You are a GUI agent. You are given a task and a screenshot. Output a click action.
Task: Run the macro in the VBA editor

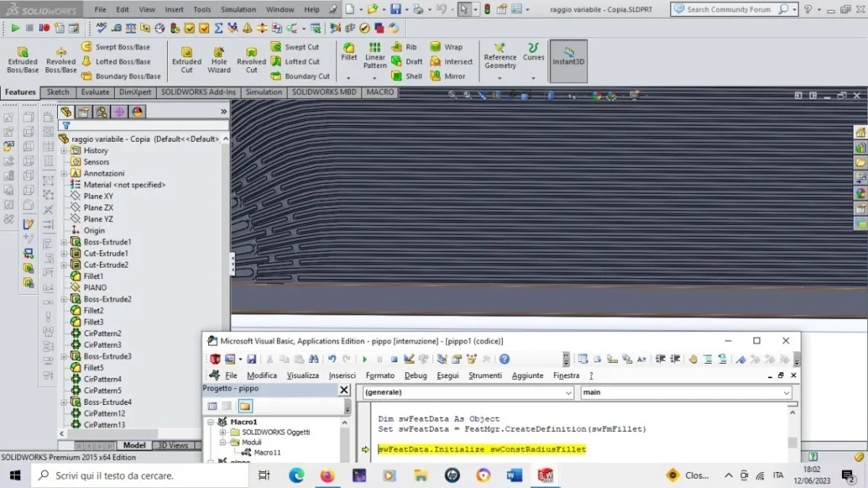(365, 358)
